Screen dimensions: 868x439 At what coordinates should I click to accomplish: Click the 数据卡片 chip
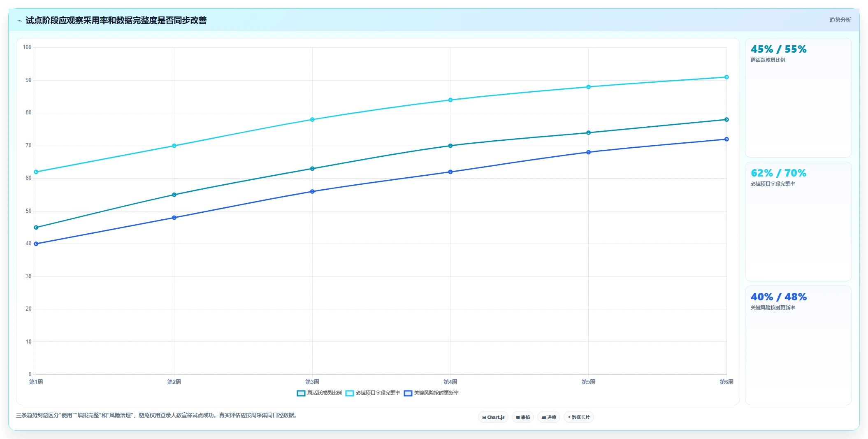[579, 417]
